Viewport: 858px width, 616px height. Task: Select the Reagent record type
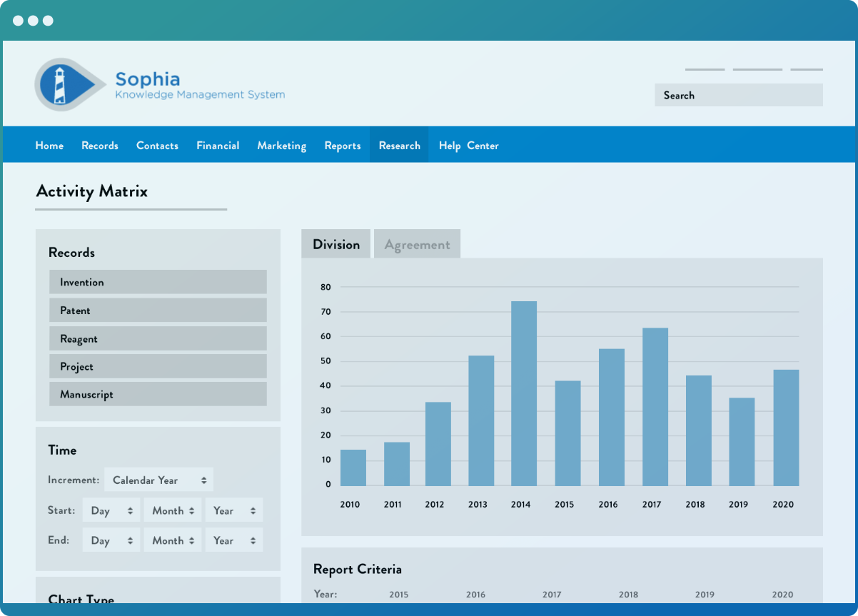coord(157,338)
